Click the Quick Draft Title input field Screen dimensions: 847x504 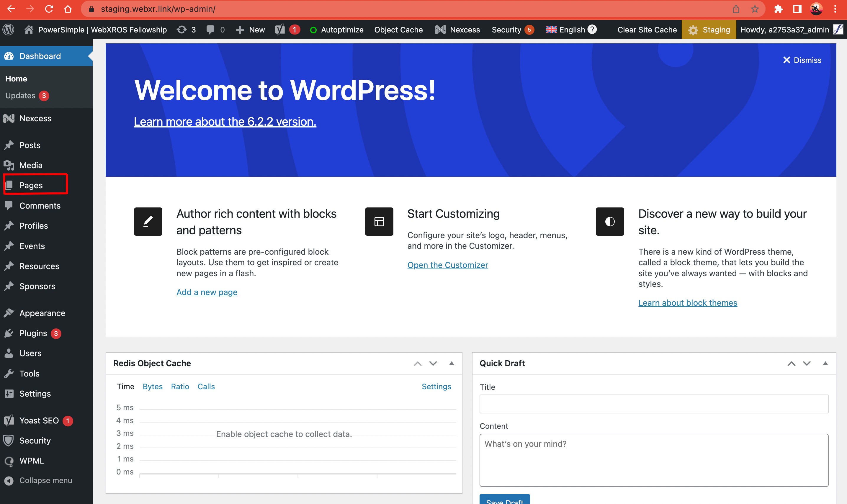tap(653, 404)
